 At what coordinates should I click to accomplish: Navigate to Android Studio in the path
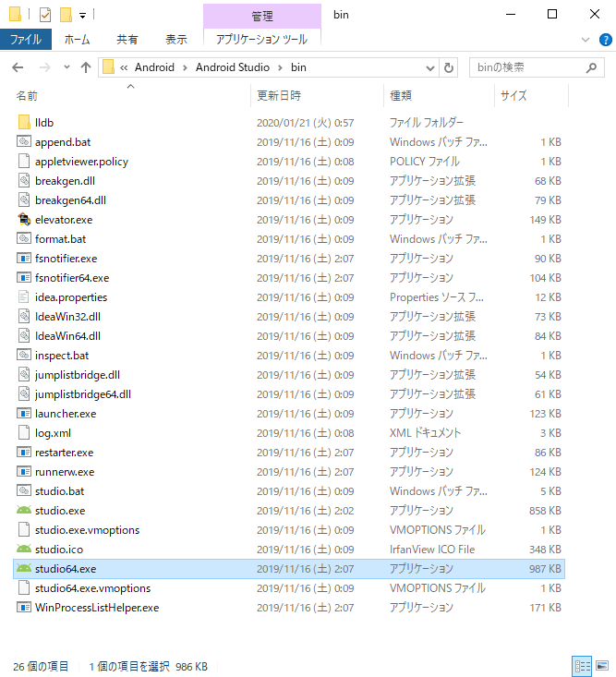click(232, 67)
